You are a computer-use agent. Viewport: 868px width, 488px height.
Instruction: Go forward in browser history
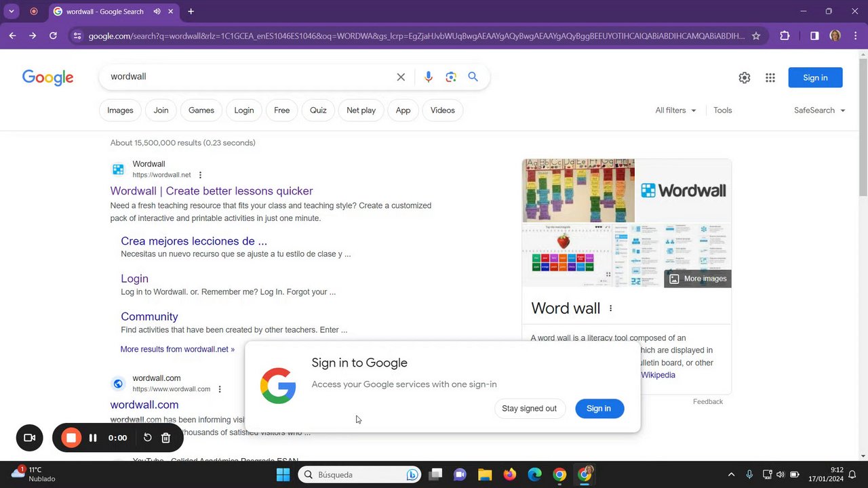33,36
